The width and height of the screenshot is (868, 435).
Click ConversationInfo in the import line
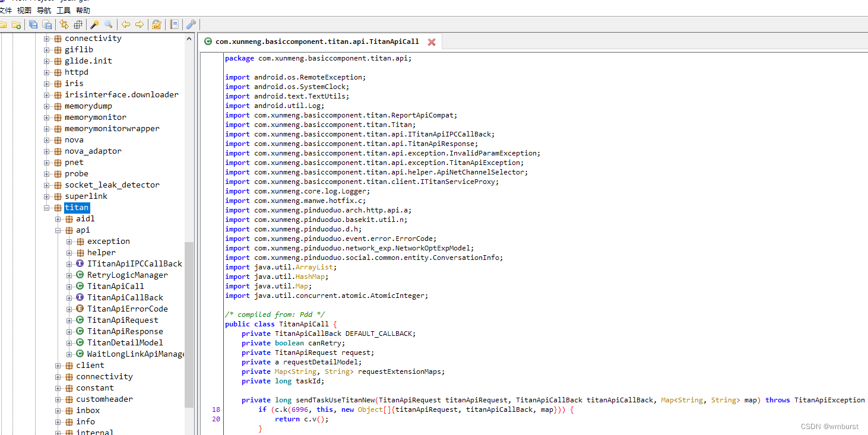(468, 258)
